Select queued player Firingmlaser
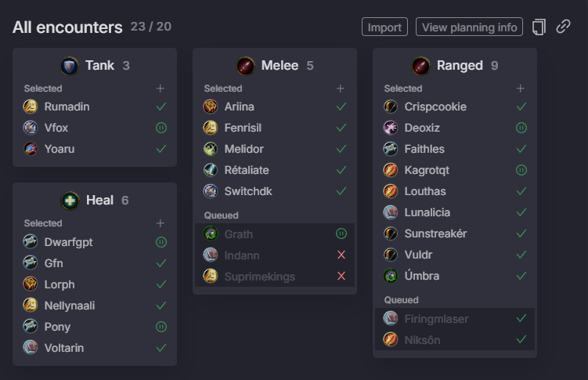 click(x=455, y=319)
